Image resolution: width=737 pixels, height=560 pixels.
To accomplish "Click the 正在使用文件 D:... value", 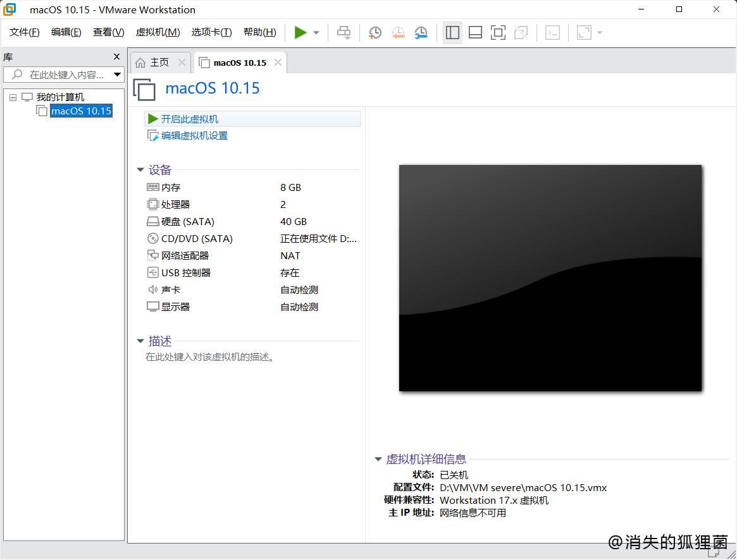I will pyautogui.click(x=318, y=239).
